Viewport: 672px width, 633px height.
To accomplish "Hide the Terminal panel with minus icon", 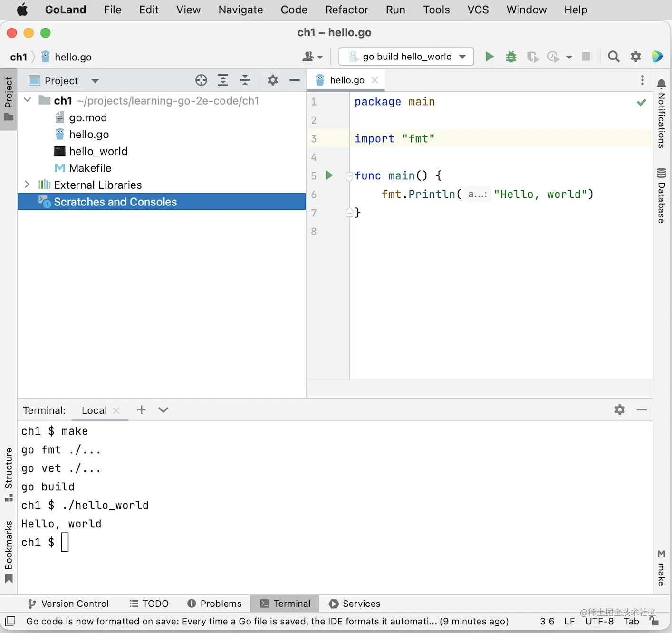I will (642, 409).
